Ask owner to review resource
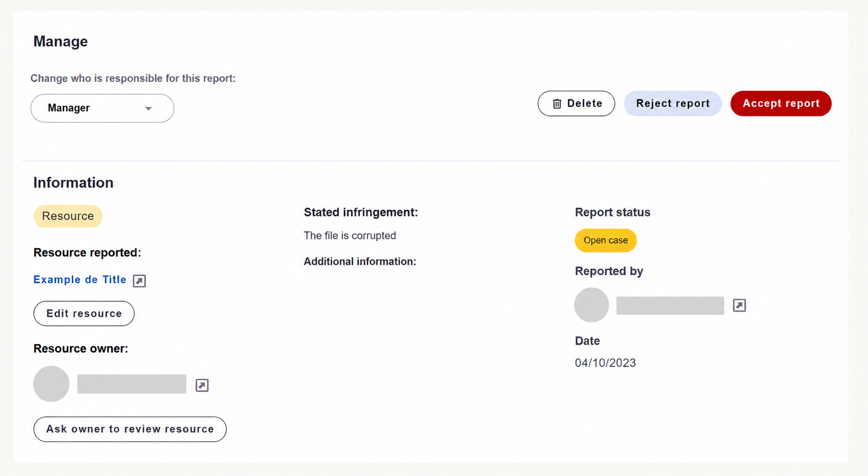The width and height of the screenshot is (868, 476). point(130,429)
